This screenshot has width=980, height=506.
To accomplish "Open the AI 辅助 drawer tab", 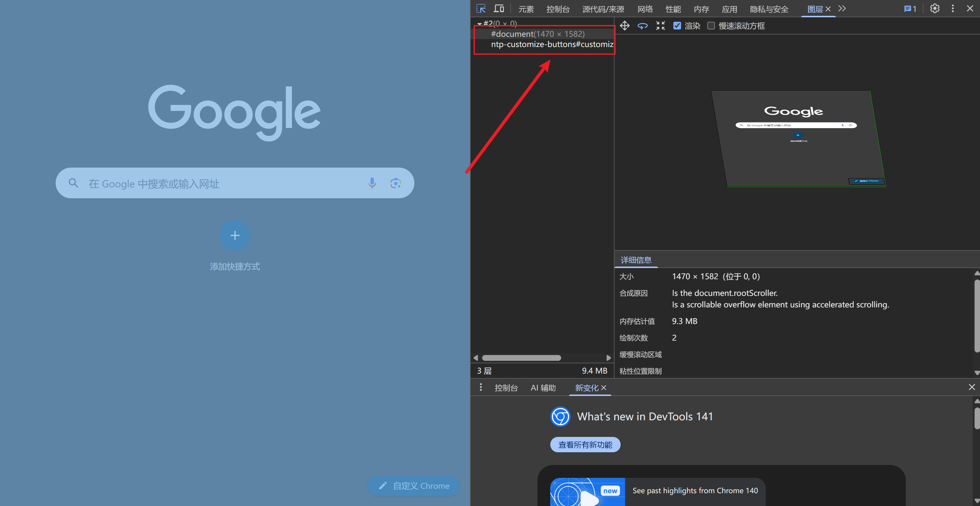I will (x=543, y=388).
